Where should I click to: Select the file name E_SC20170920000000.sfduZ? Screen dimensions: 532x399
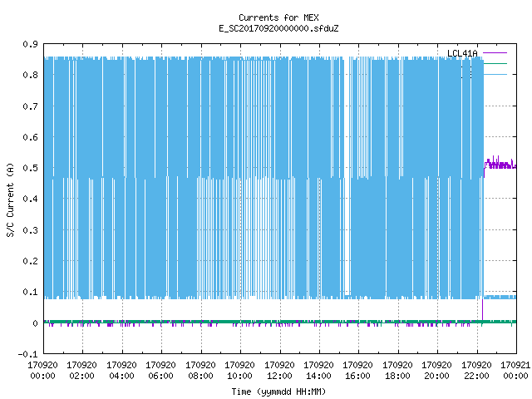[x=278, y=28]
